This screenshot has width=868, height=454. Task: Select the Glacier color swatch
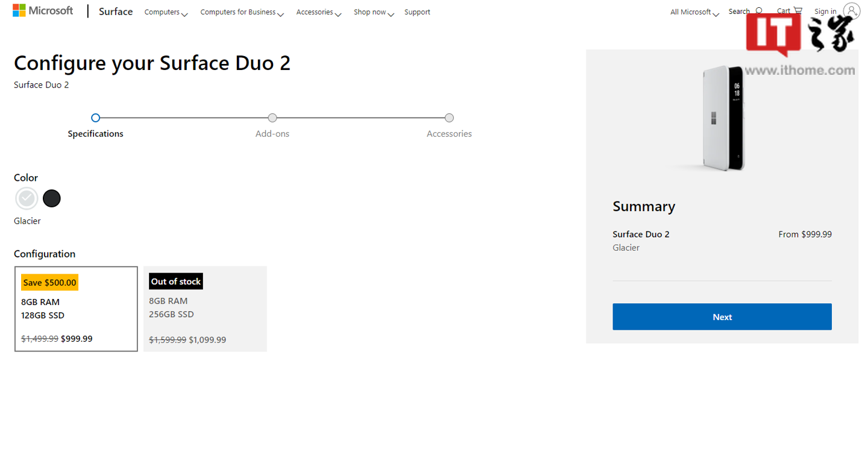pyautogui.click(x=27, y=198)
